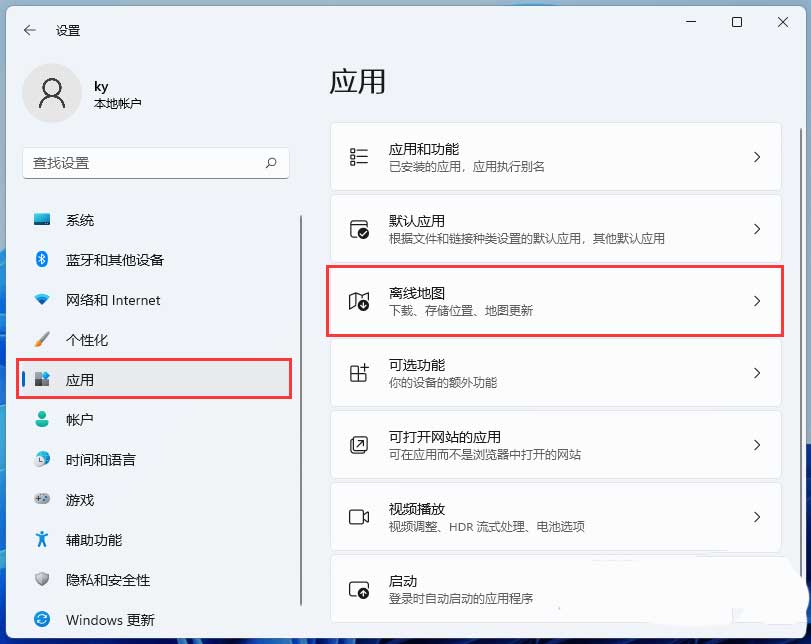Switch to 时间和语言 category

[100, 460]
